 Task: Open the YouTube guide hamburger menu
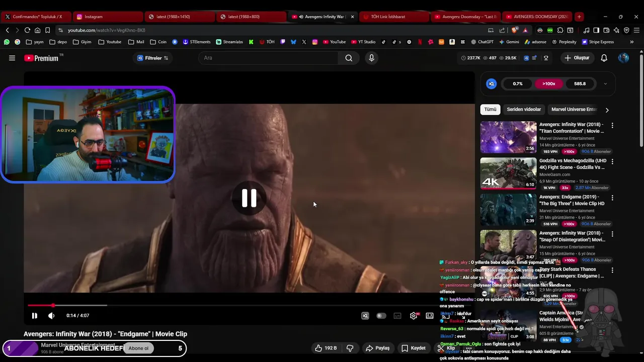[x=12, y=58]
